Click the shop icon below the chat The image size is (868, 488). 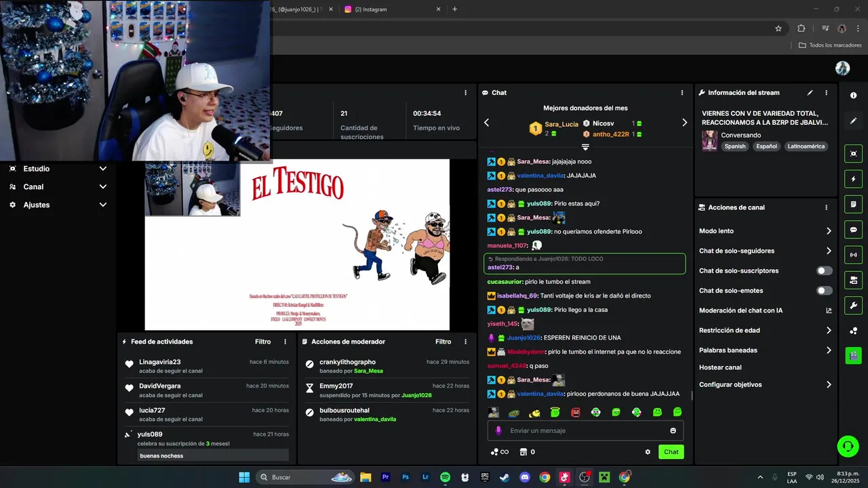[523, 452]
